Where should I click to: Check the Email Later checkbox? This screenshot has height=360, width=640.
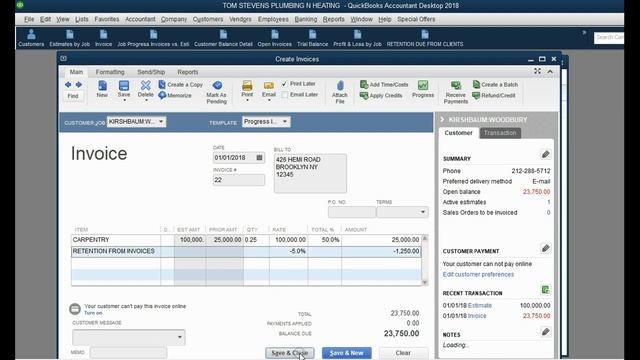[284, 94]
